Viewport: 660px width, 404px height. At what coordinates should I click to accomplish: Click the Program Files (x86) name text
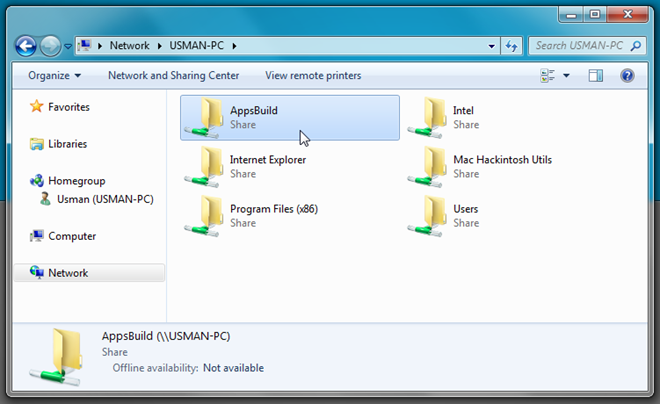pyautogui.click(x=274, y=209)
